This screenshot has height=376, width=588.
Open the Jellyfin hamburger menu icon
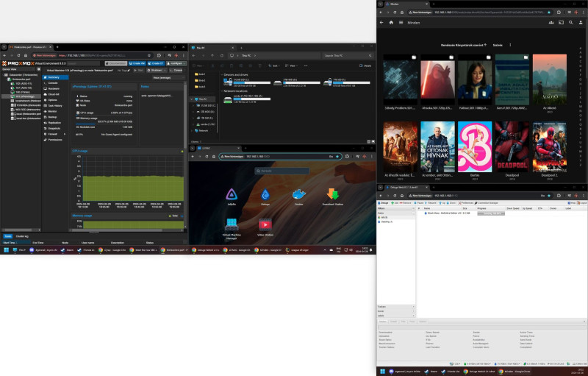point(401,23)
